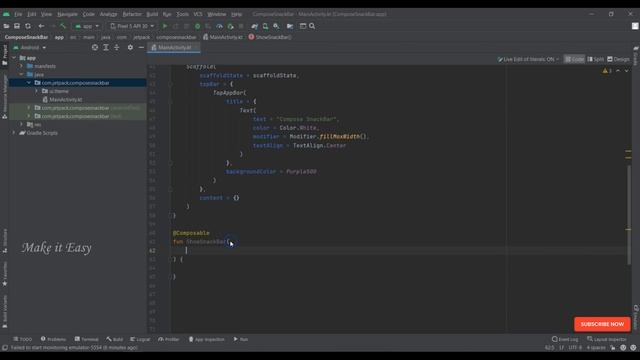Click the Search Everywhere magnifier icon

click(312, 26)
